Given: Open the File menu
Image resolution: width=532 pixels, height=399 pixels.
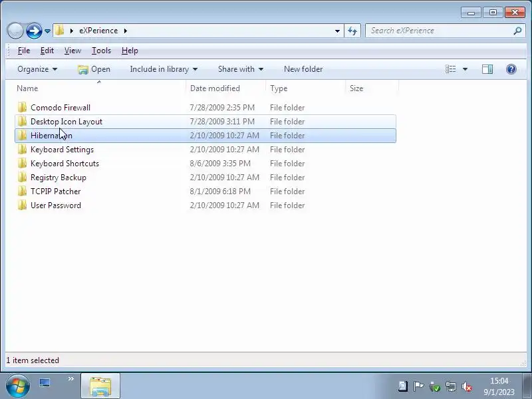Looking at the screenshot, I should pos(24,51).
